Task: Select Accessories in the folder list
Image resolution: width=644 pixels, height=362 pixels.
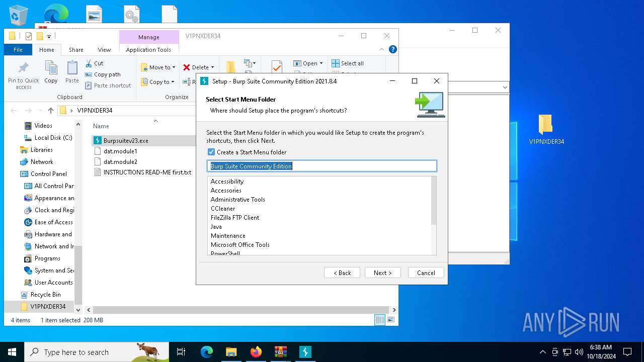Action: click(226, 190)
